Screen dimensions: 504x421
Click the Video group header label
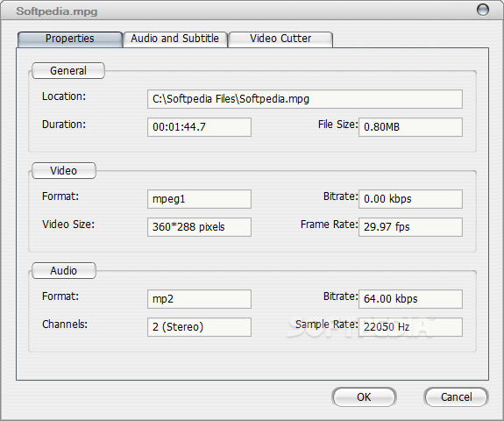tap(64, 171)
